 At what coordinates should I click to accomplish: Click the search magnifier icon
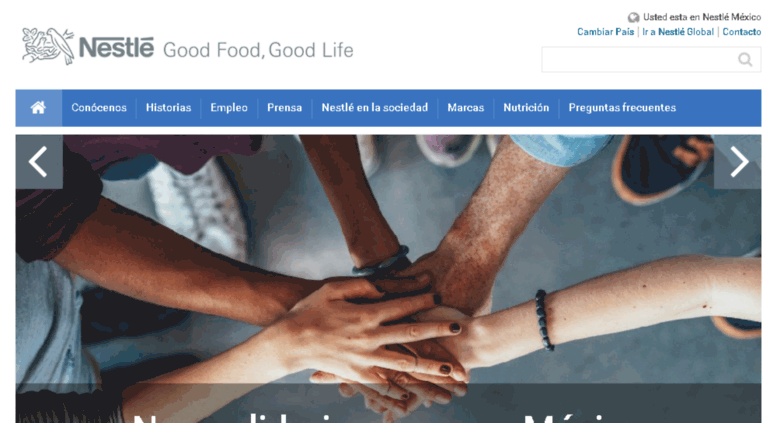pyautogui.click(x=745, y=59)
